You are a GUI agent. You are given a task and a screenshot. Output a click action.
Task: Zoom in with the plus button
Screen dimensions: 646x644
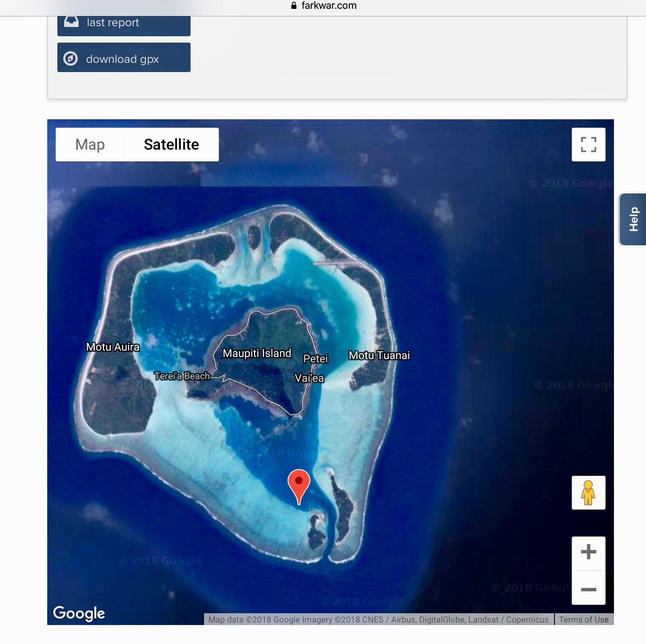pos(588,552)
